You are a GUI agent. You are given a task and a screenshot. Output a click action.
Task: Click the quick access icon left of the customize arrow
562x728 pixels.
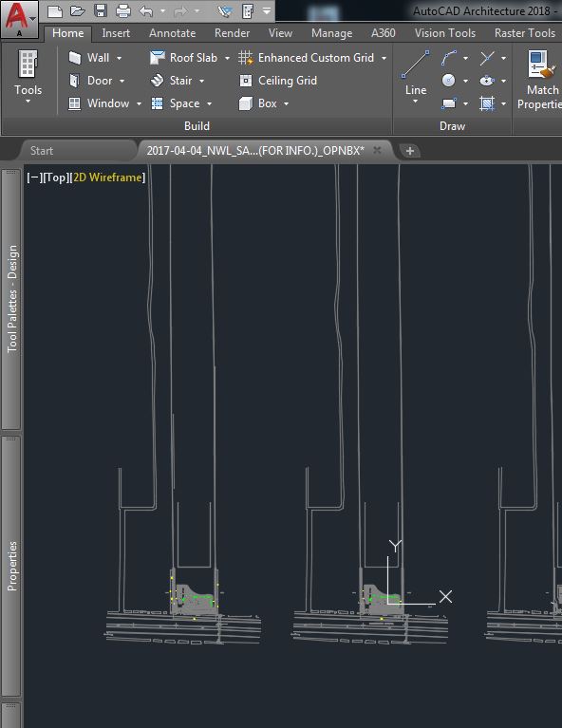point(248,10)
